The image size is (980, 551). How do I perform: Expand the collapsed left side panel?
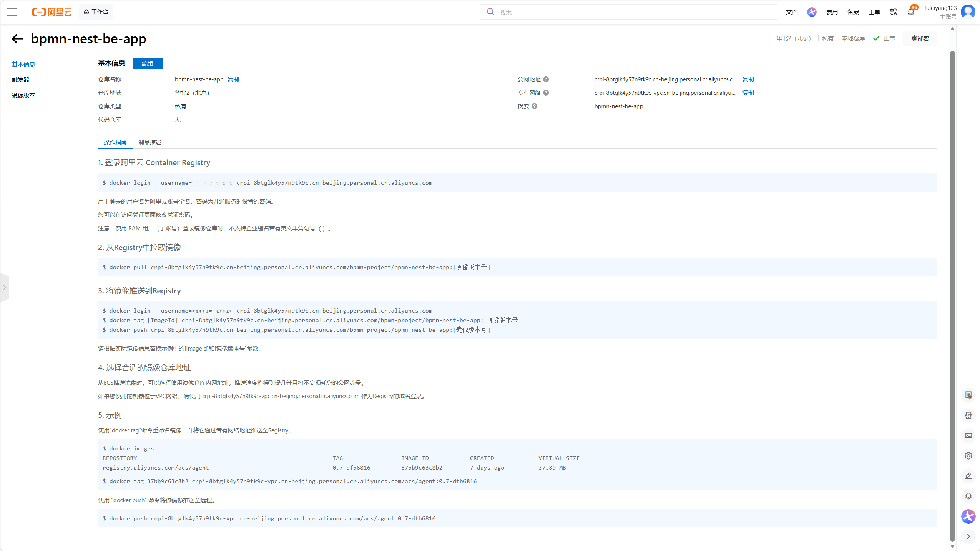pos(4,287)
